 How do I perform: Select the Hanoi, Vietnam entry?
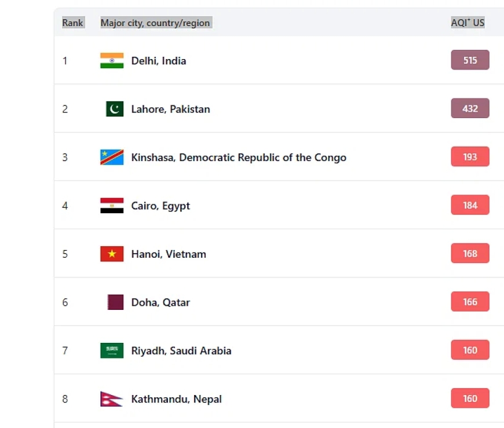click(x=169, y=254)
